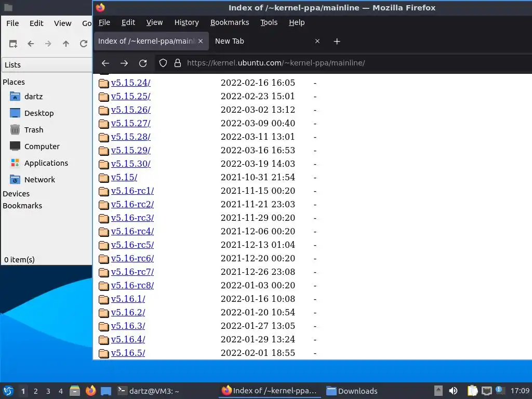Show site security padlock info
Screen dimensions: 532x399
click(178, 63)
